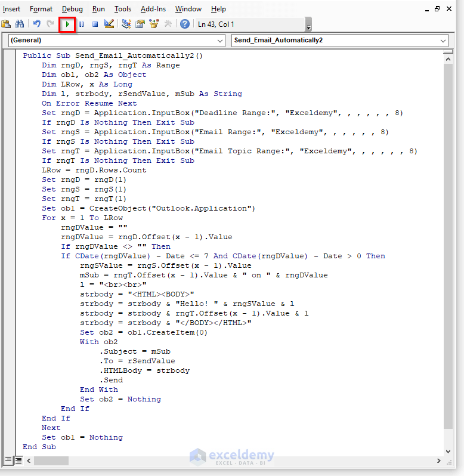Click the 'With ob2' line
Viewport: 464px width, 476px height.
coord(98,342)
